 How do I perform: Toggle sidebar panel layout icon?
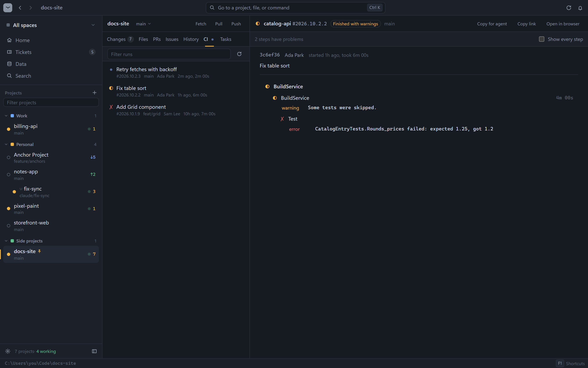94,351
